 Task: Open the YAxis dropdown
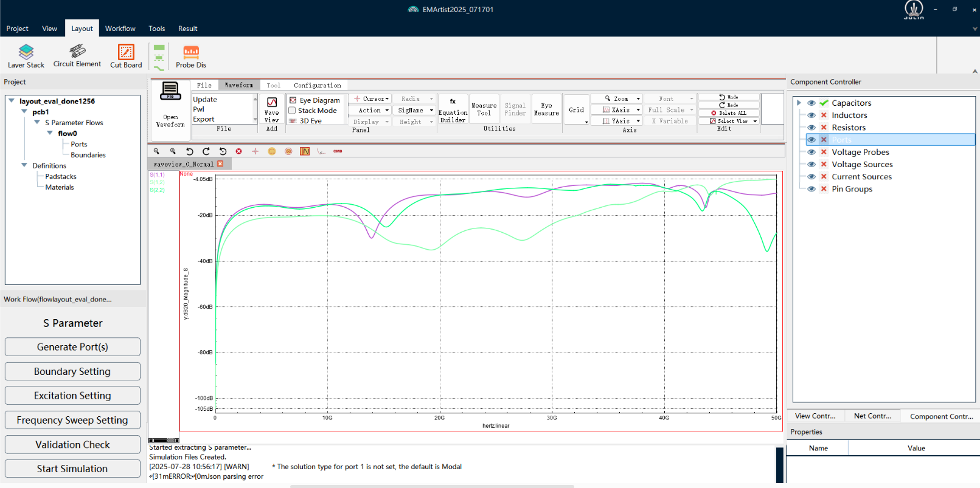(x=617, y=121)
